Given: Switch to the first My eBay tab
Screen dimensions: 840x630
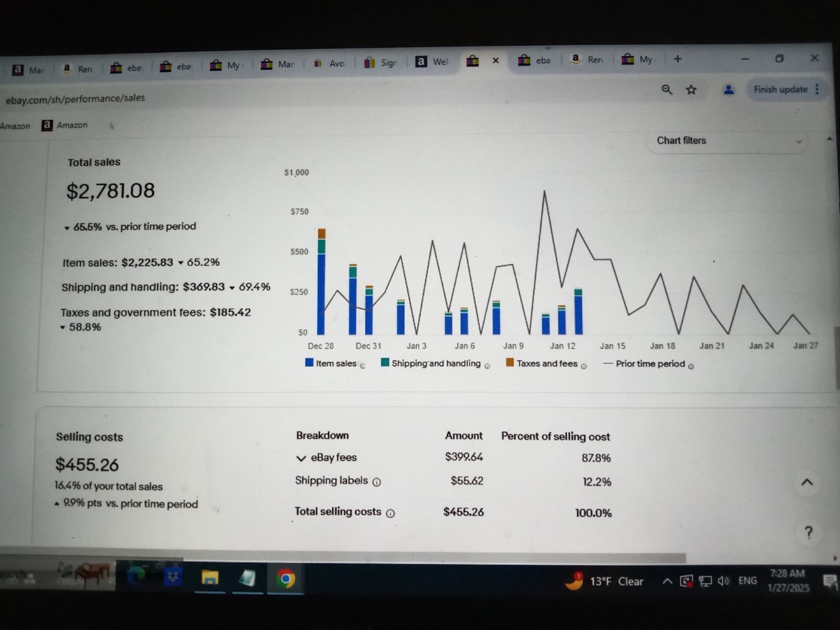Looking at the screenshot, I should pyautogui.click(x=225, y=65).
